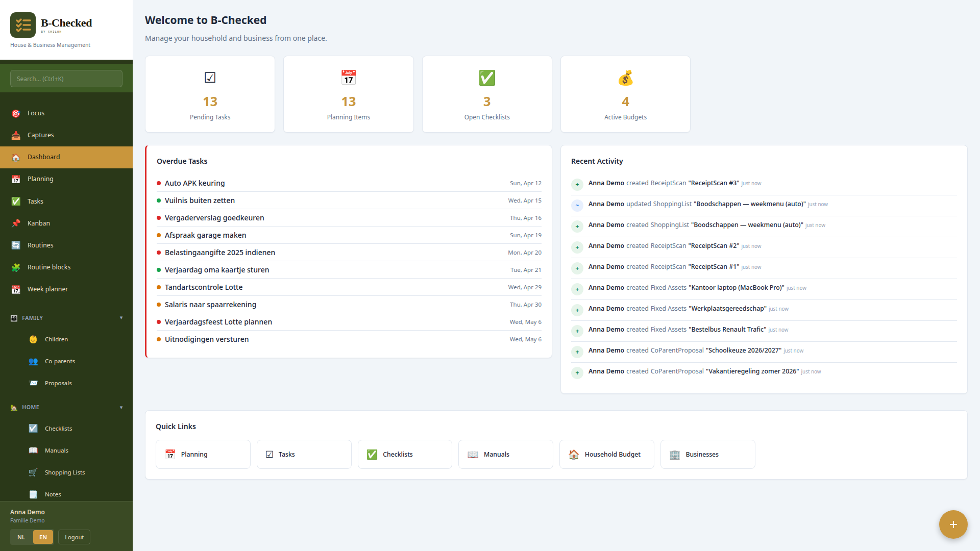Switch language to EN

(43, 537)
